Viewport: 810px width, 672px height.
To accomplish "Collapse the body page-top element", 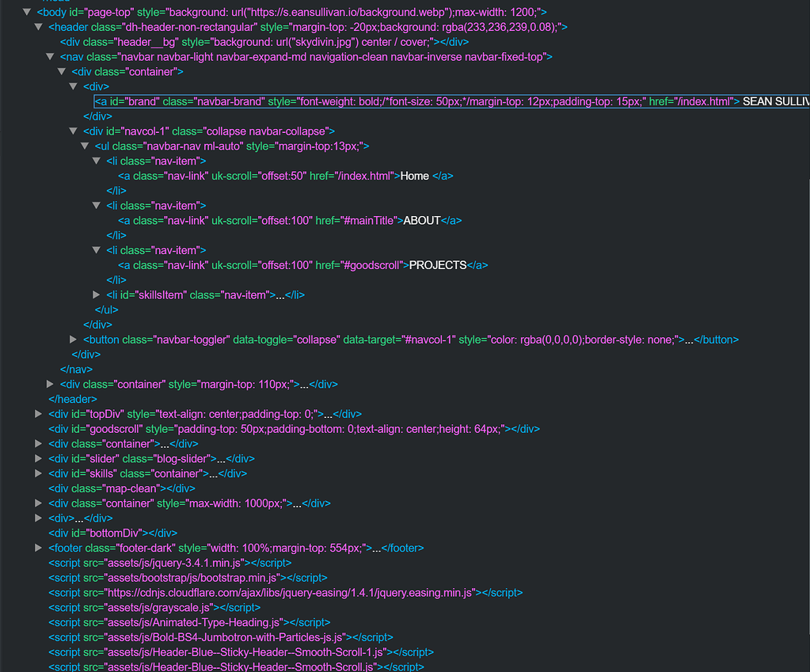I will pyautogui.click(x=28, y=12).
